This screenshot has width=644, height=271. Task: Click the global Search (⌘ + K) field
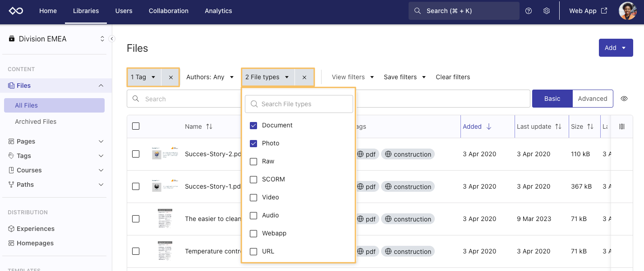(464, 11)
